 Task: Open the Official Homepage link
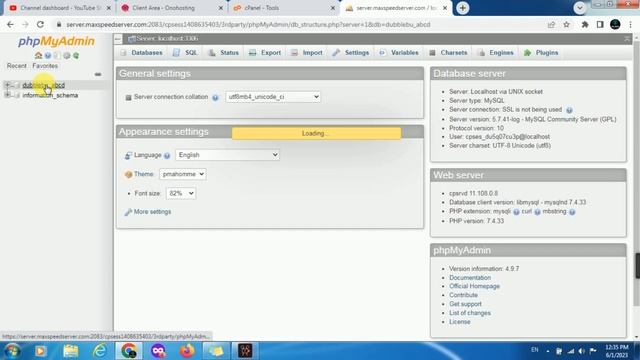pyautogui.click(x=474, y=286)
